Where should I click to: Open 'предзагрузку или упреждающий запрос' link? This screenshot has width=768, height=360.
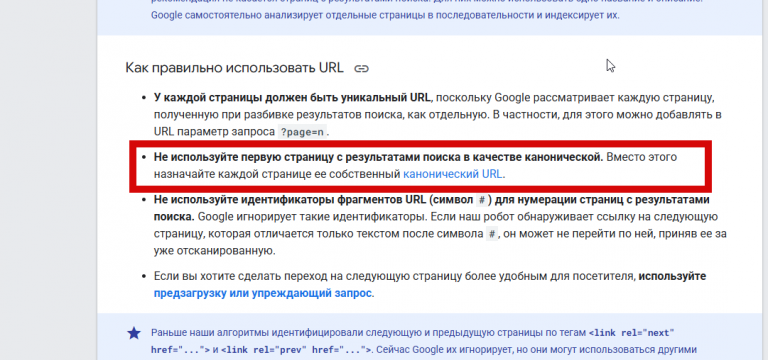point(263,293)
